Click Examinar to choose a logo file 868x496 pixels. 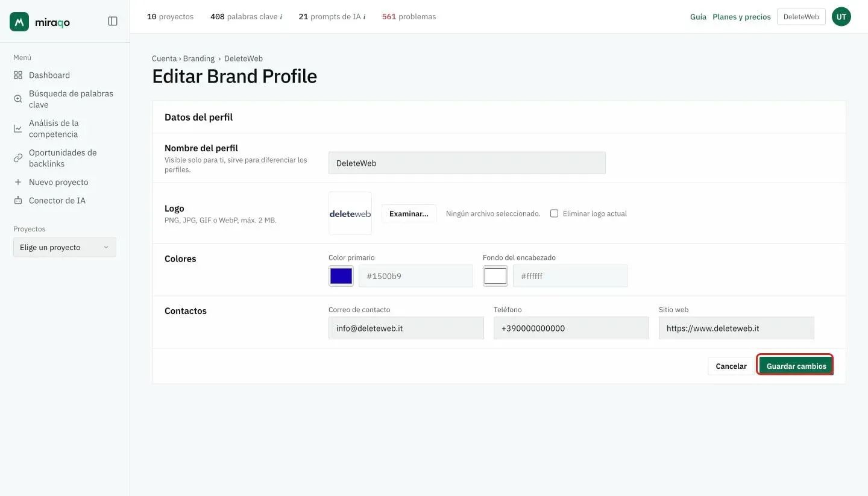click(409, 213)
